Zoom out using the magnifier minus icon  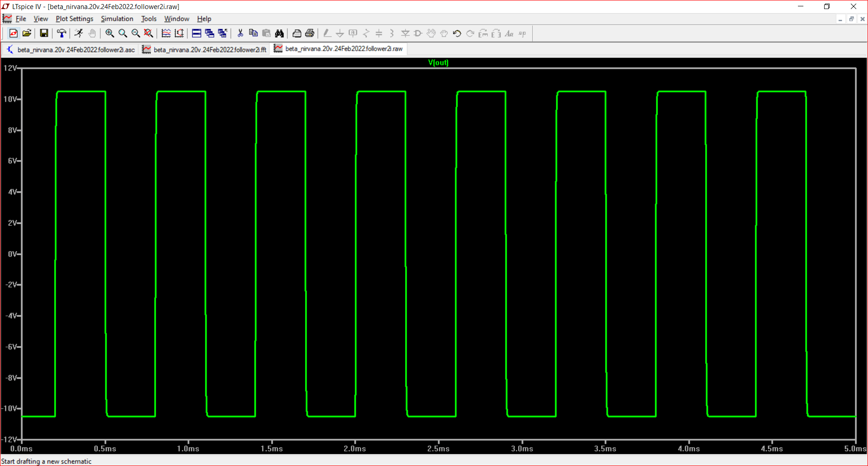(x=136, y=33)
